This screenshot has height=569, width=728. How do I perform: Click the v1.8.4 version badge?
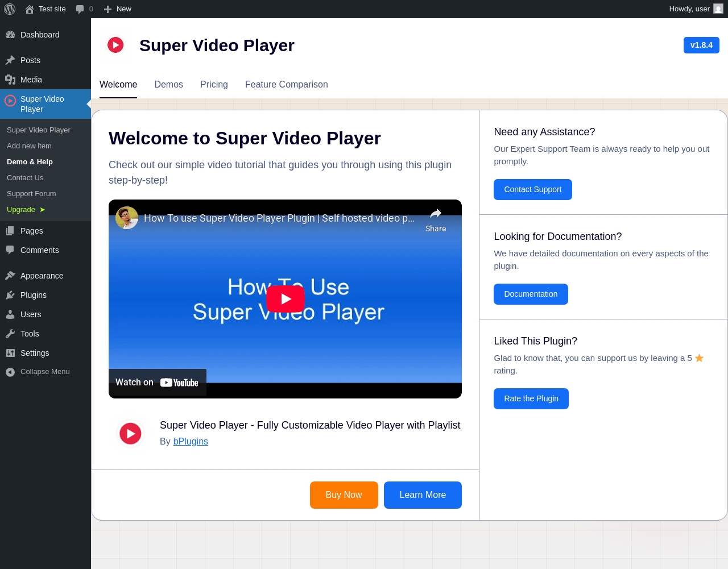click(x=701, y=45)
